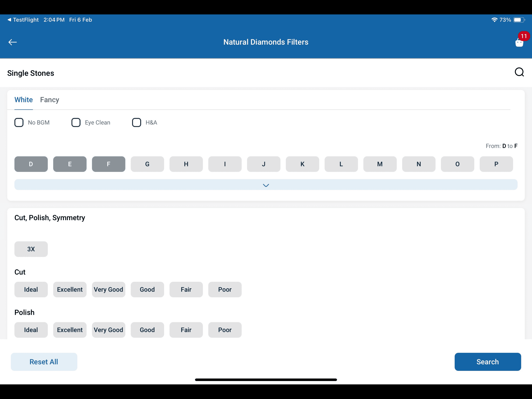Deselect color grade E
This screenshot has height=399, width=532.
(x=70, y=164)
